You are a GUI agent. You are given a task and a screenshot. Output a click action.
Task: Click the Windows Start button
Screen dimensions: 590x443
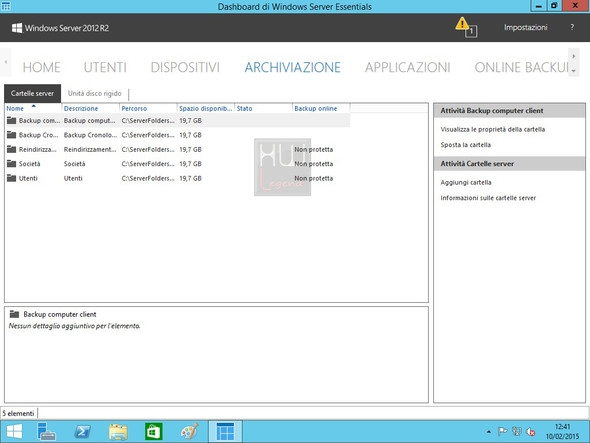point(14,431)
